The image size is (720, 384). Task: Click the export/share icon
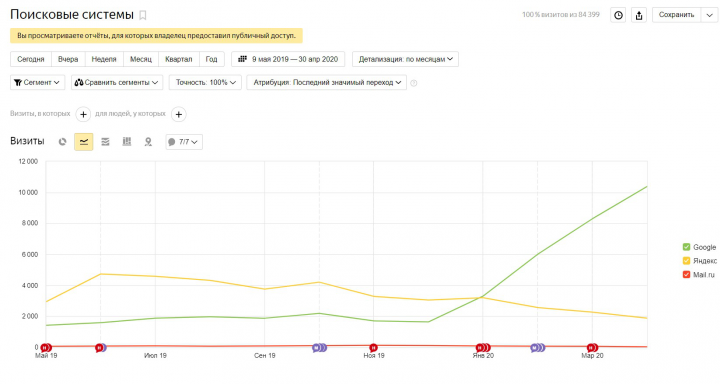click(639, 15)
